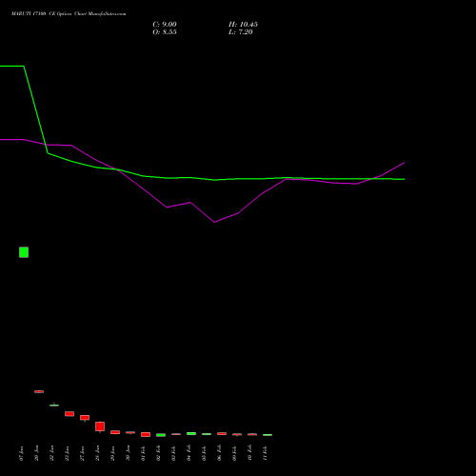
Task: Click the MARUTI CE Options chart title
Action: tap(69, 14)
